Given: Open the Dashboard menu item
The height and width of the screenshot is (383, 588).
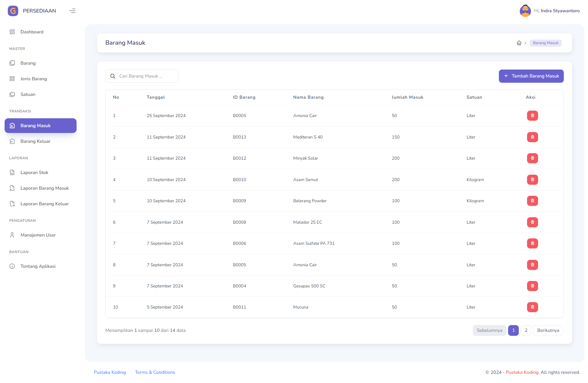Looking at the screenshot, I should 32,32.
